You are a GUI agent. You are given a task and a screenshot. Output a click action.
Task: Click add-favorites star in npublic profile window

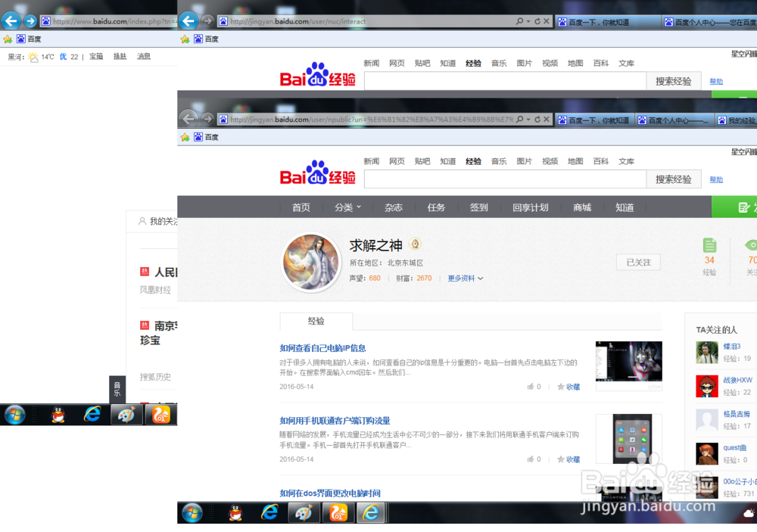point(185,137)
